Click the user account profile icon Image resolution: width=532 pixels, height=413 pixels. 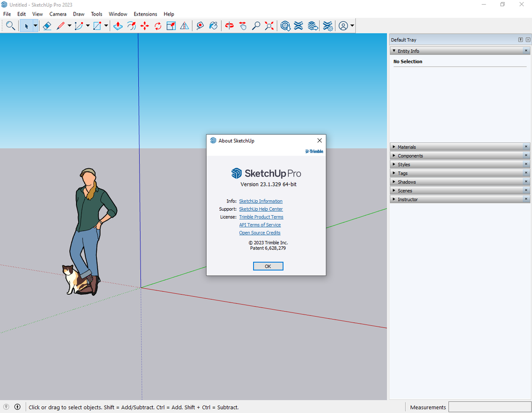[343, 26]
